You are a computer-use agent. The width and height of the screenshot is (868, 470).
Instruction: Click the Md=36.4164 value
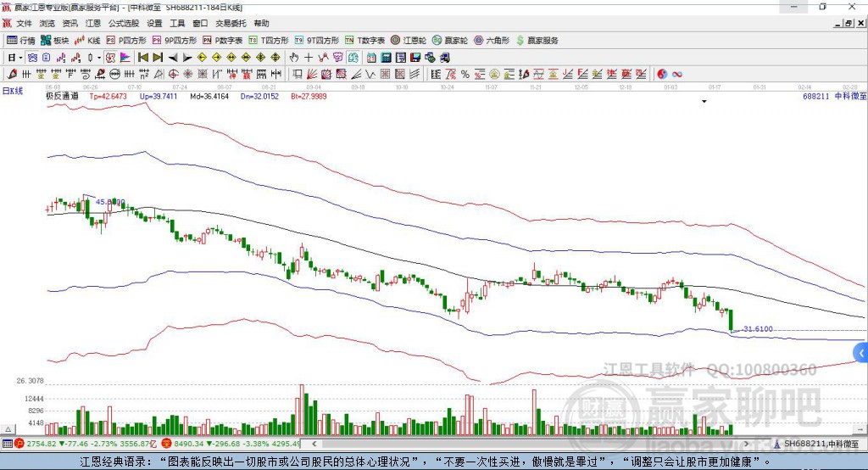coord(209,96)
